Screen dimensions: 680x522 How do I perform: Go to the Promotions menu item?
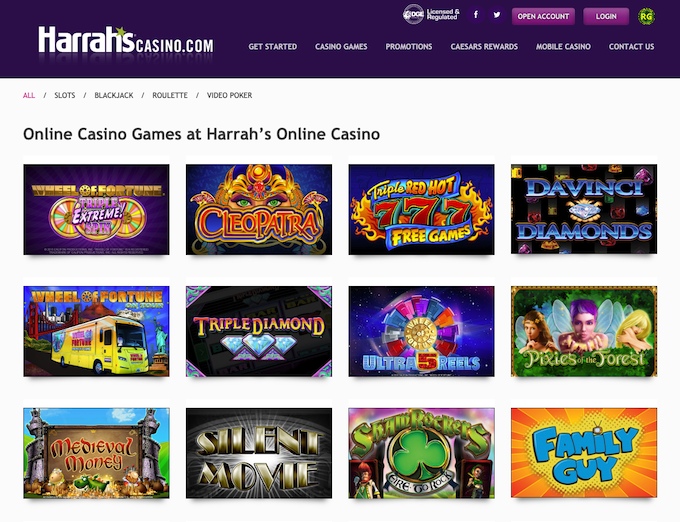click(409, 46)
